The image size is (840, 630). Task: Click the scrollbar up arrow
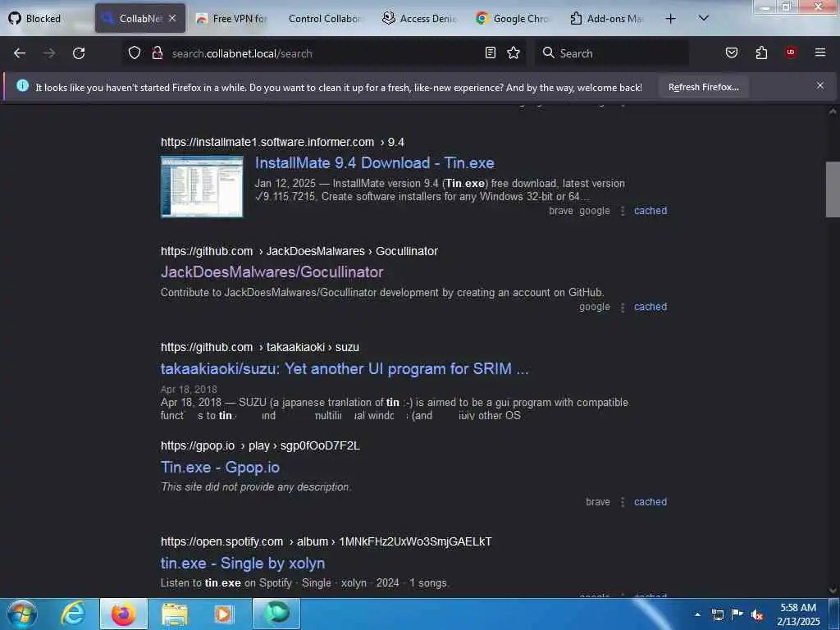tap(833, 112)
